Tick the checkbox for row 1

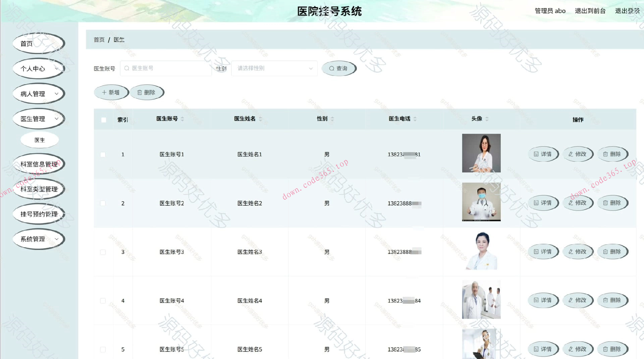point(103,154)
